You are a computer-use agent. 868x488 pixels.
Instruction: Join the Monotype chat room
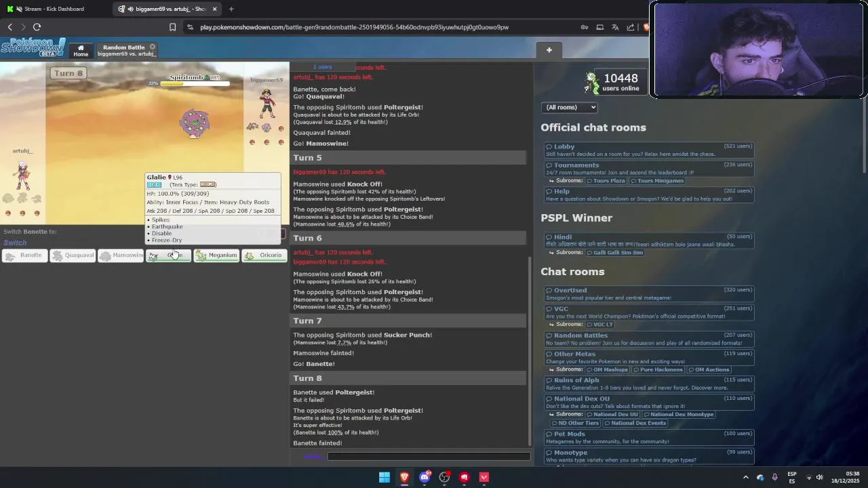[x=650, y=456]
